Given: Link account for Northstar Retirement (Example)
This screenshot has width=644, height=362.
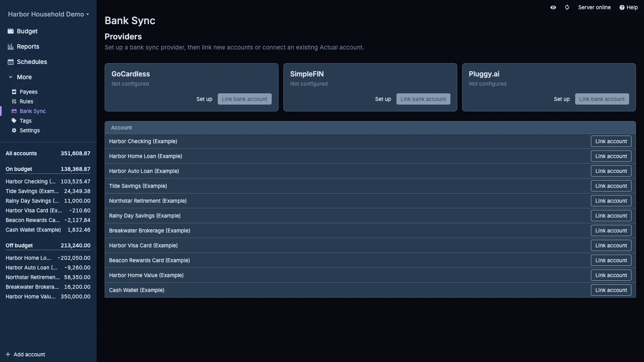Looking at the screenshot, I should 611,201.
